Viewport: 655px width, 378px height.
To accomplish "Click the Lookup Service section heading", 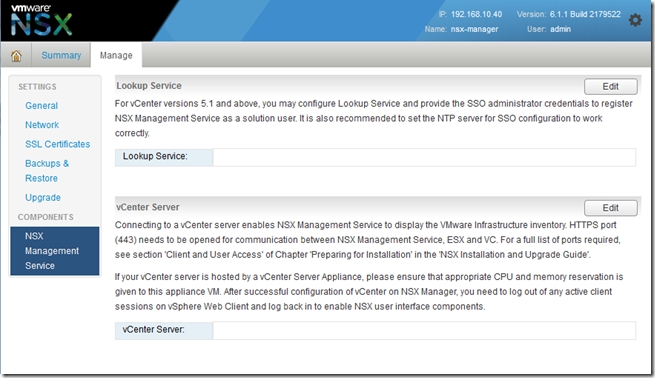I will (x=149, y=86).
